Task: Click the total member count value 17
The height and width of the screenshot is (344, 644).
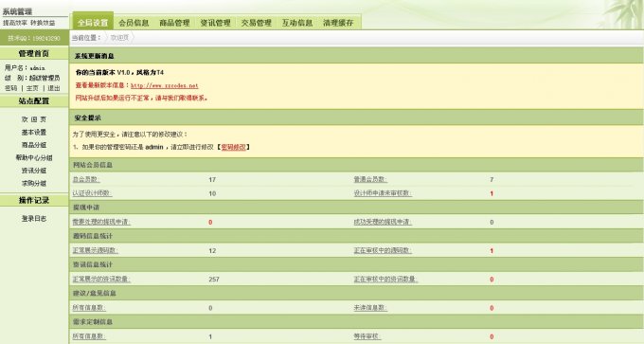Action: [x=212, y=180]
